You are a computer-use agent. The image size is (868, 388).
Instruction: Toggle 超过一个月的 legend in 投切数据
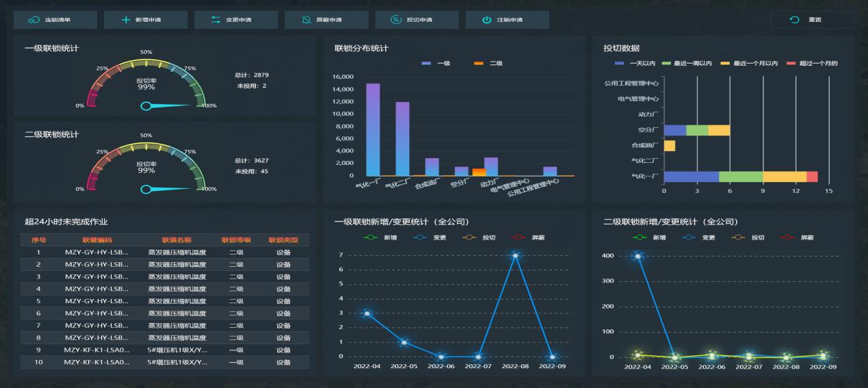pos(813,63)
